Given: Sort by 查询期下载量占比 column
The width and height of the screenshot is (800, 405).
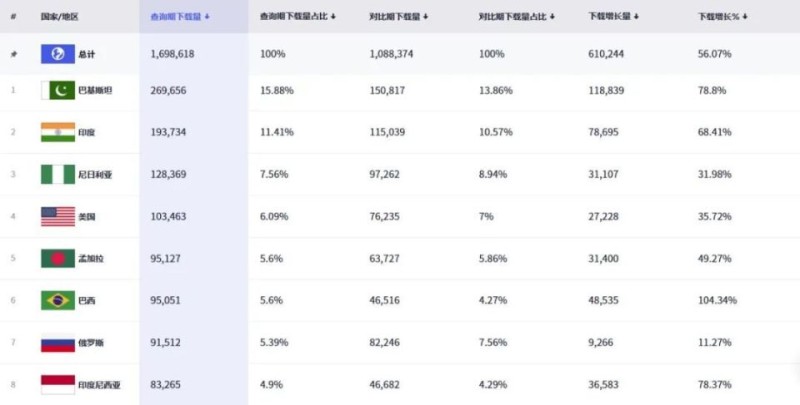Looking at the screenshot, I should pos(297,17).
